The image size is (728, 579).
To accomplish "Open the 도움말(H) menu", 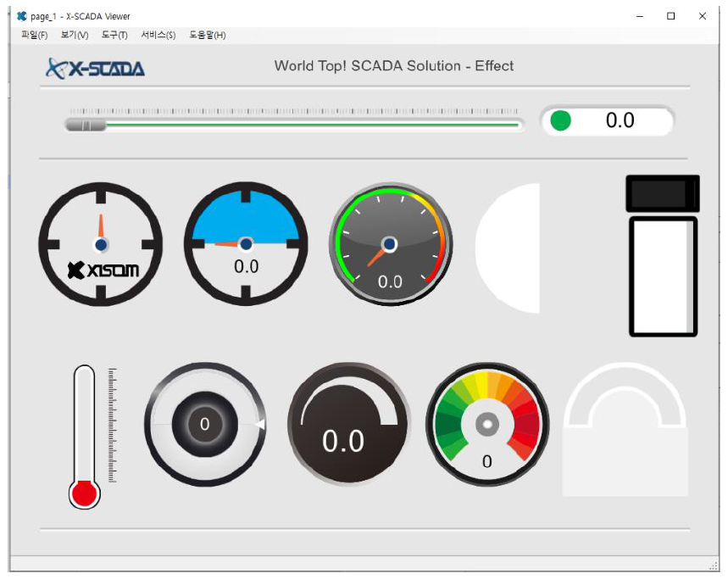I will (207, 35).
